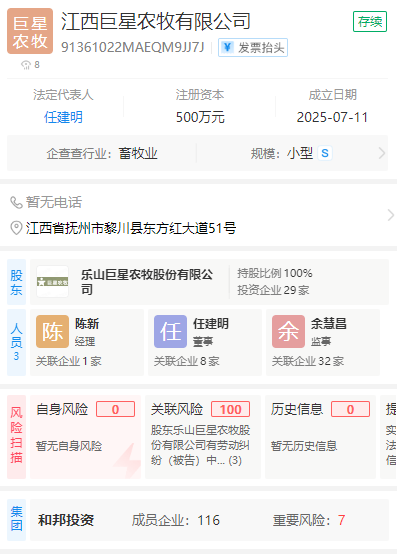
Task: Open legal representative 任建明 link
Action: coord(63,117)
